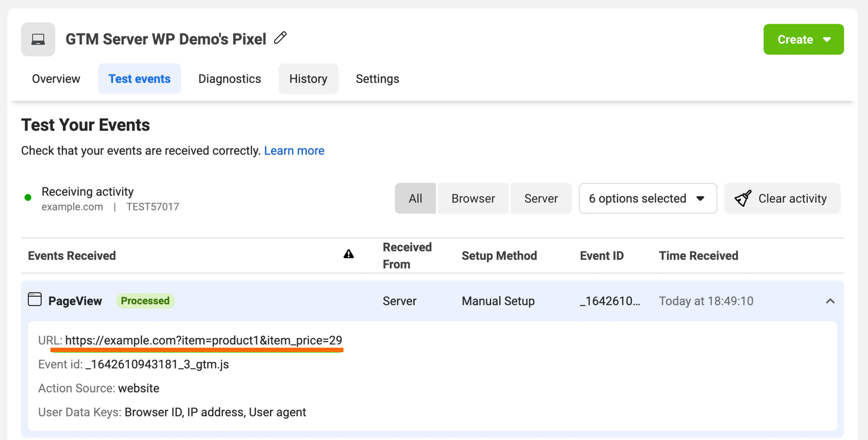
Task: Click the test code TEST57017
Action: tap(153, 207)
